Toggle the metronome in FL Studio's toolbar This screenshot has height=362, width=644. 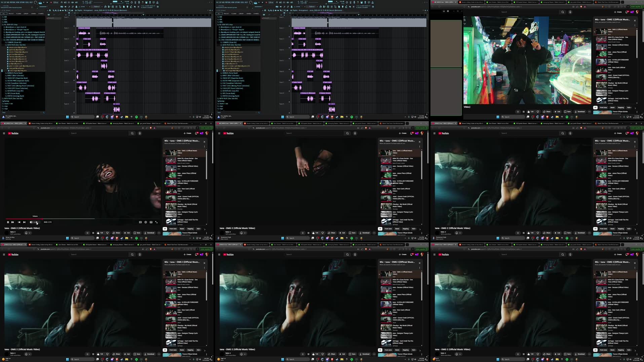click(x=62, y=2)
